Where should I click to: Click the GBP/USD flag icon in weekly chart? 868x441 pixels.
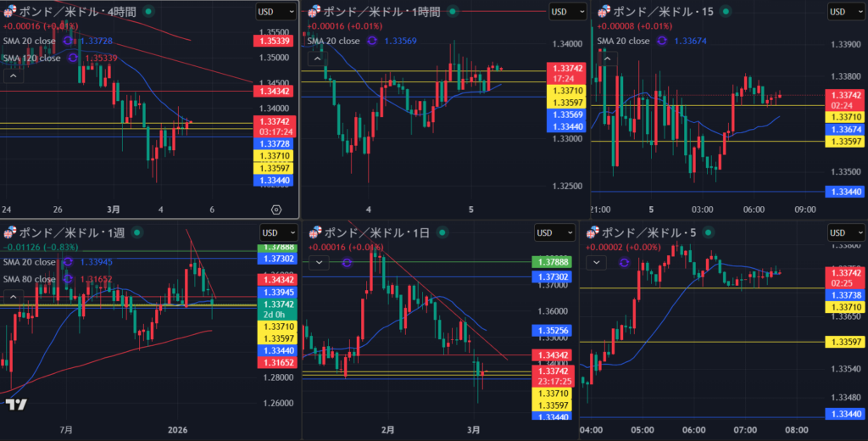pyautogui.click(x=10, y=232)
